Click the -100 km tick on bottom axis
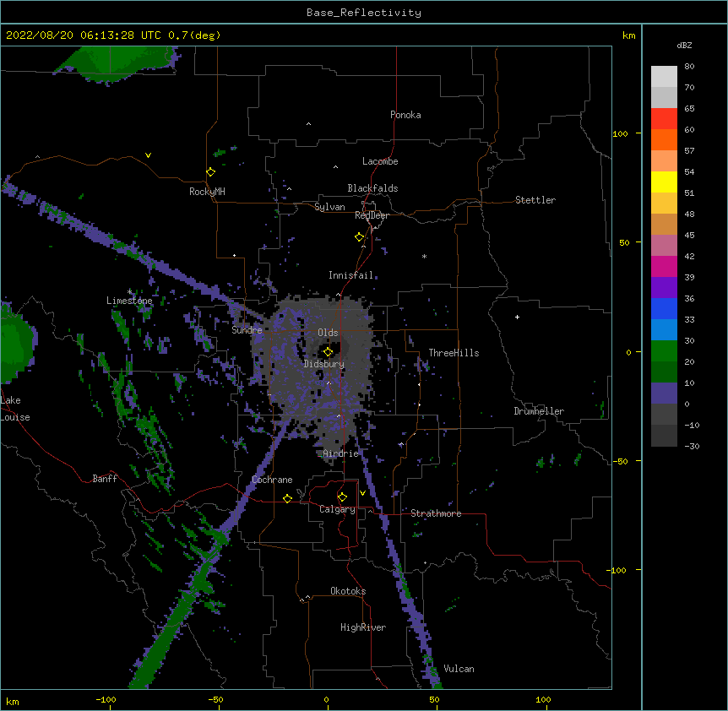The height and width of the screenshot is (711, 728). [106, 699]
